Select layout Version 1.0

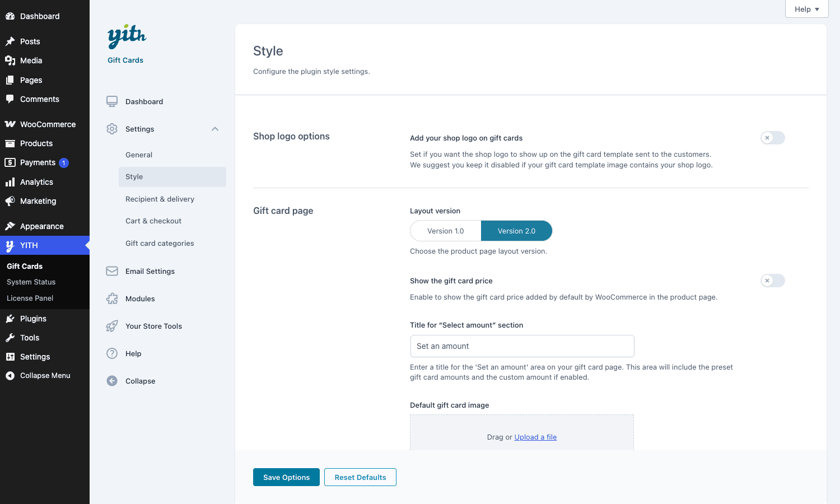(446, 231)
